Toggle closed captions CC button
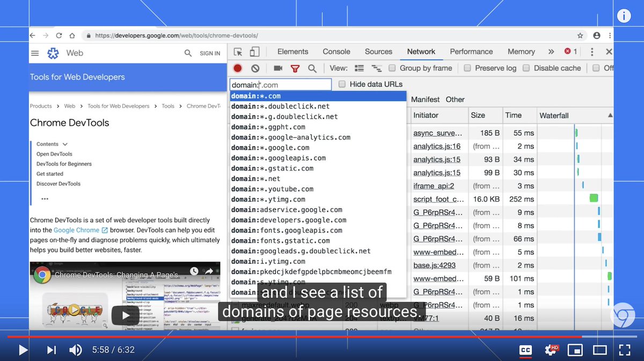 525,350
